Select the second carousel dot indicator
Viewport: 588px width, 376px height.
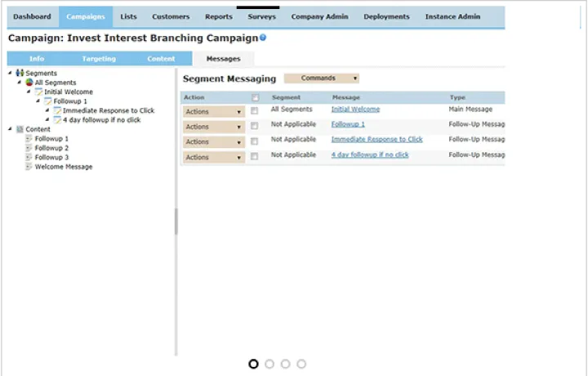269,364
